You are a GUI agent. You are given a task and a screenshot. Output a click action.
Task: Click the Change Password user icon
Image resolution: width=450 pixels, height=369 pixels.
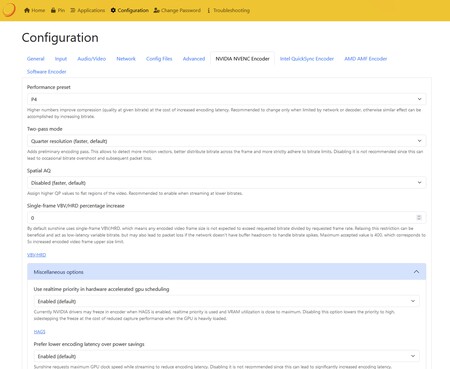pos(156,10)
